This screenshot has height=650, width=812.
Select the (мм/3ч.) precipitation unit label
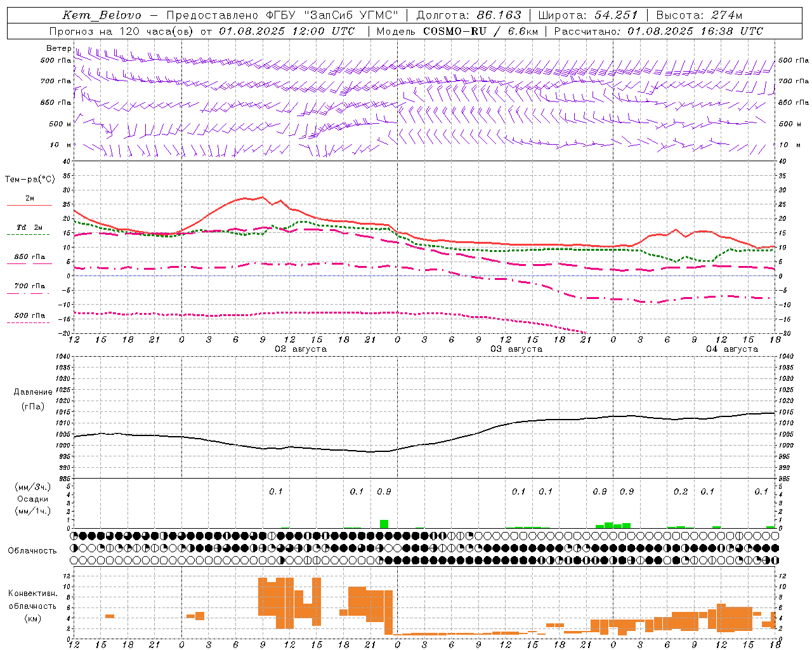click(x=33, y=487)
